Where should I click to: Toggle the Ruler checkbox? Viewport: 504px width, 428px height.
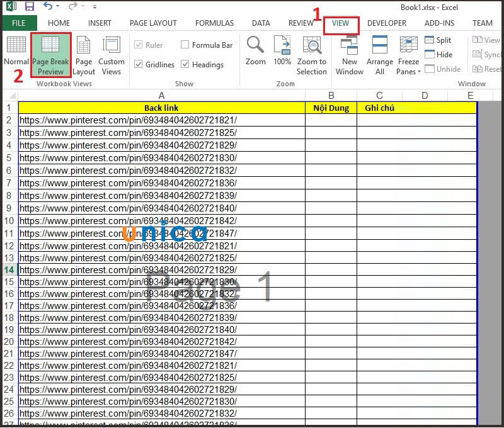(138, 45)
